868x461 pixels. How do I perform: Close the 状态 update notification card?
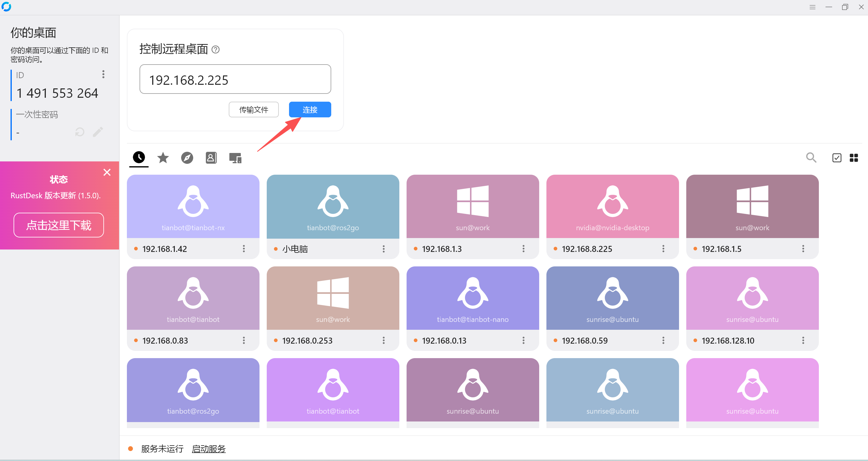tap(107, 172)
